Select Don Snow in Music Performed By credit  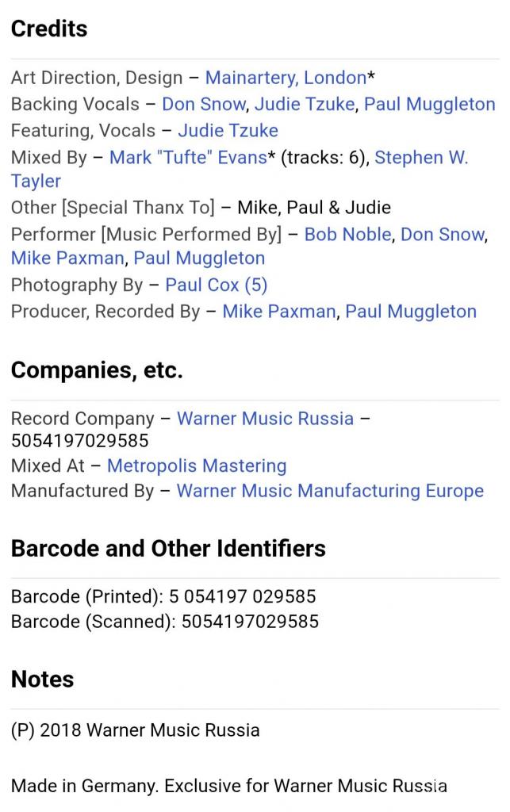click(442, 234)
